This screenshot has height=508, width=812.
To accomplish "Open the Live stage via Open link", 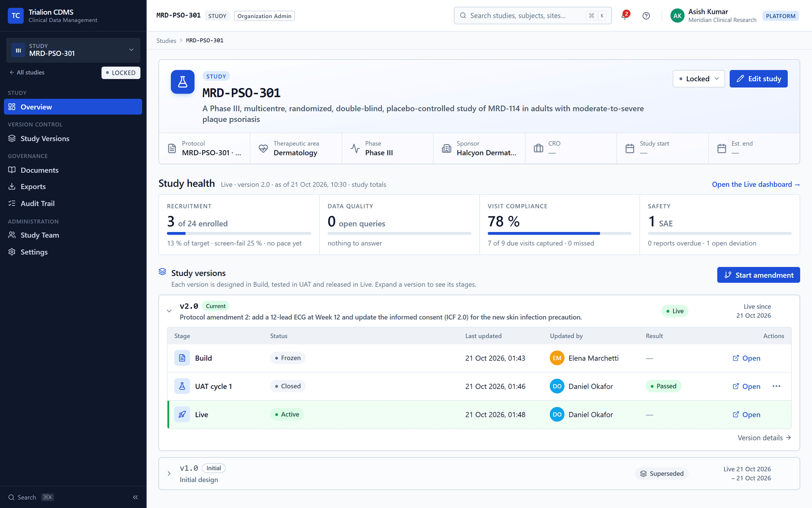I will coord(746,414).
